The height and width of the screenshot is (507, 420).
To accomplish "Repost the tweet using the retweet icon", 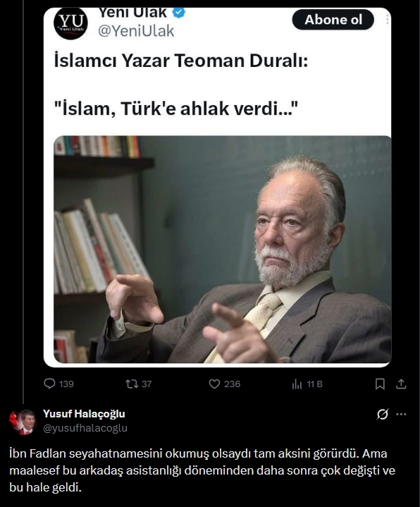I will pyautogui.click(x=132, y=384).
